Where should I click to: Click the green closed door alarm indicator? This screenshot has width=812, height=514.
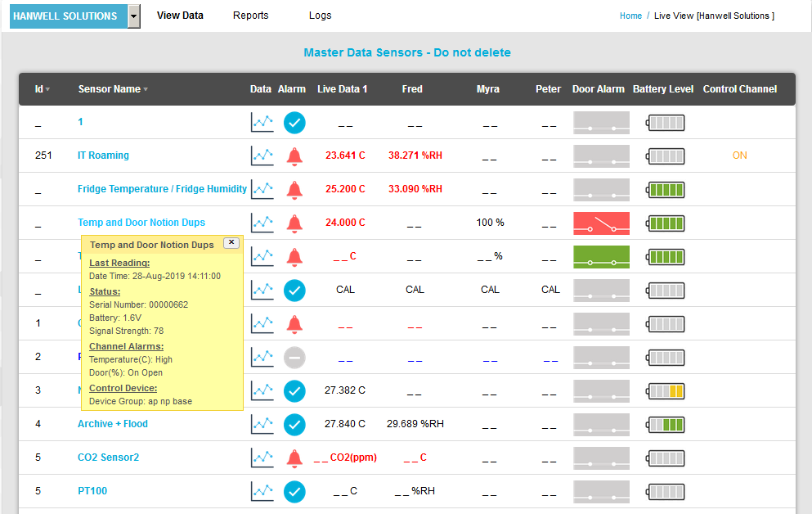pos(601,257)
